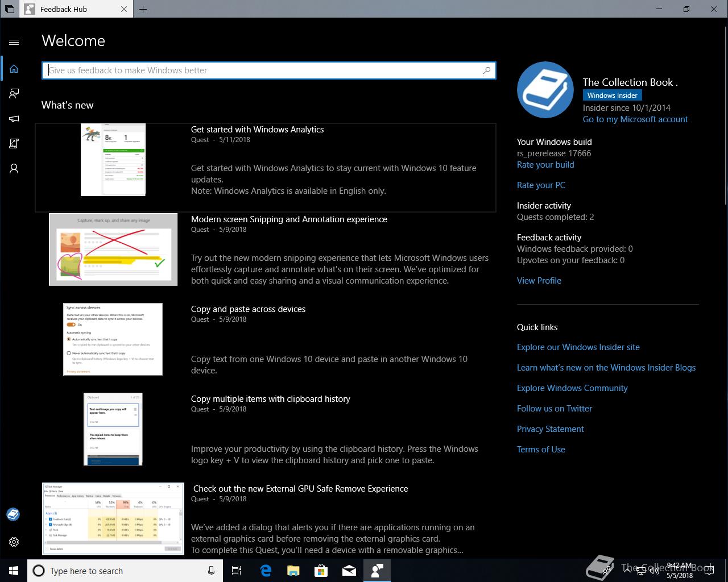Open the Terms of Use link

tap(541, 450)
